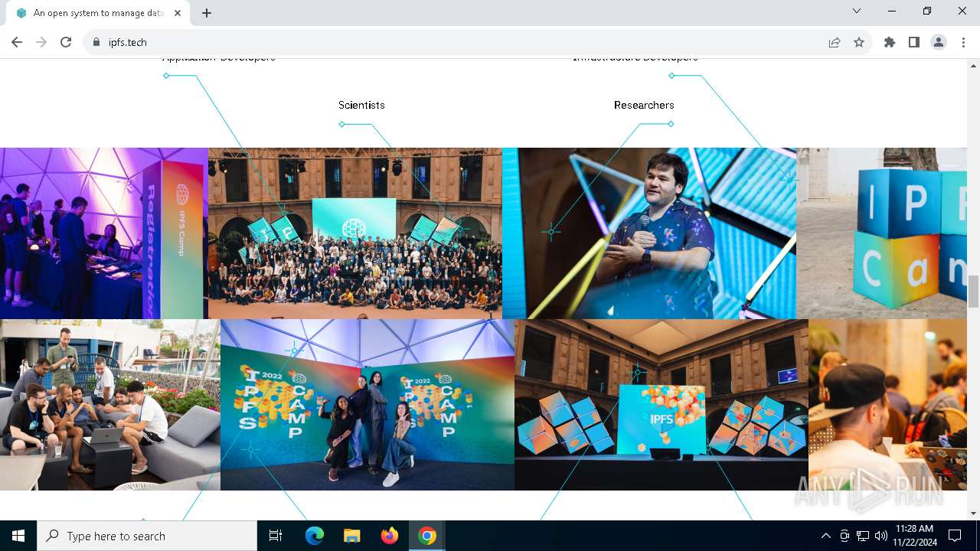
Task: Open the clock showing 11:28 AM
Action: (x=914, y=536)
